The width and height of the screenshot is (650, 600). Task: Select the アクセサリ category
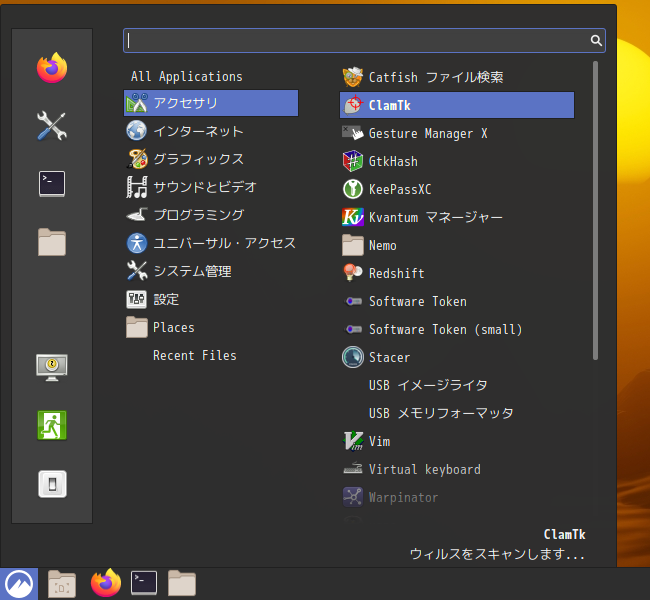[x=211, y=103]
